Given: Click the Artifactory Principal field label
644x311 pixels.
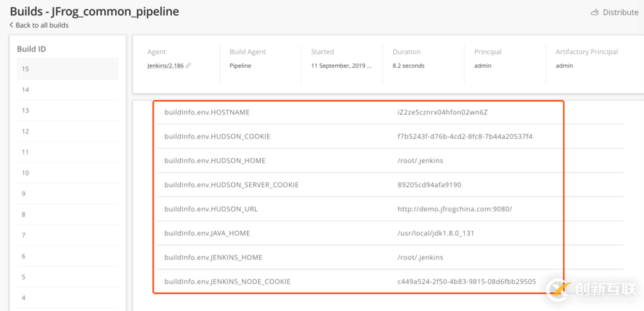Looking at the screenshot, I should (x=587, y=52).
